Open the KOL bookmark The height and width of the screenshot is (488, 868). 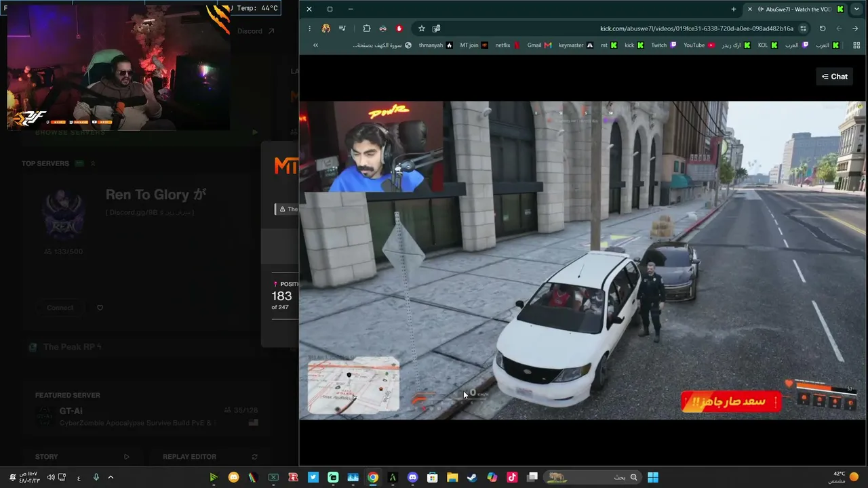click(767, 45)
